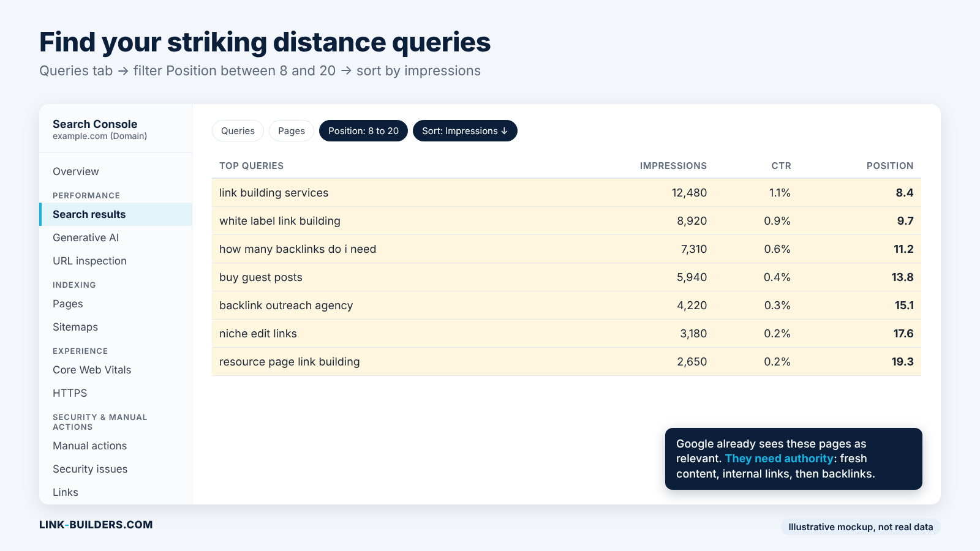This screenshot has width=980, height=551.
Task: Click the POSITION column header
Action: 890,166
